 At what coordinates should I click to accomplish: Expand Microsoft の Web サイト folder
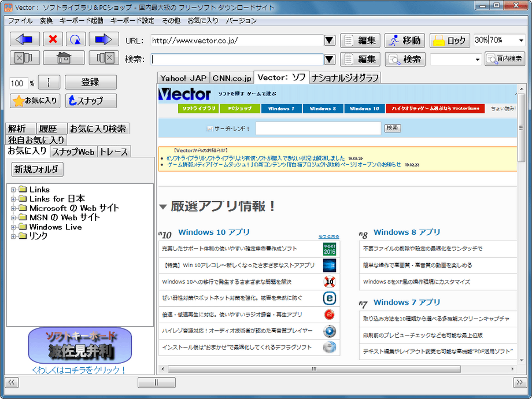pyautogui.click(x=13, y=208)
